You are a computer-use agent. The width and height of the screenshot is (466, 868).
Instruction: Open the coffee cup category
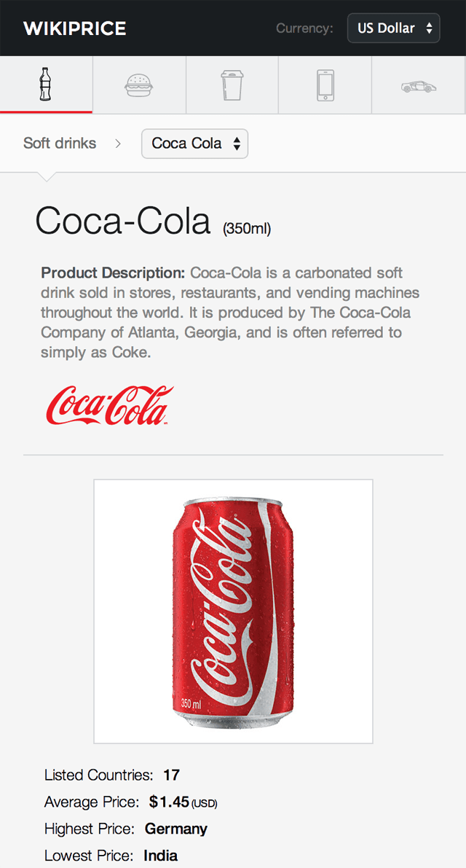pos(232,85)
